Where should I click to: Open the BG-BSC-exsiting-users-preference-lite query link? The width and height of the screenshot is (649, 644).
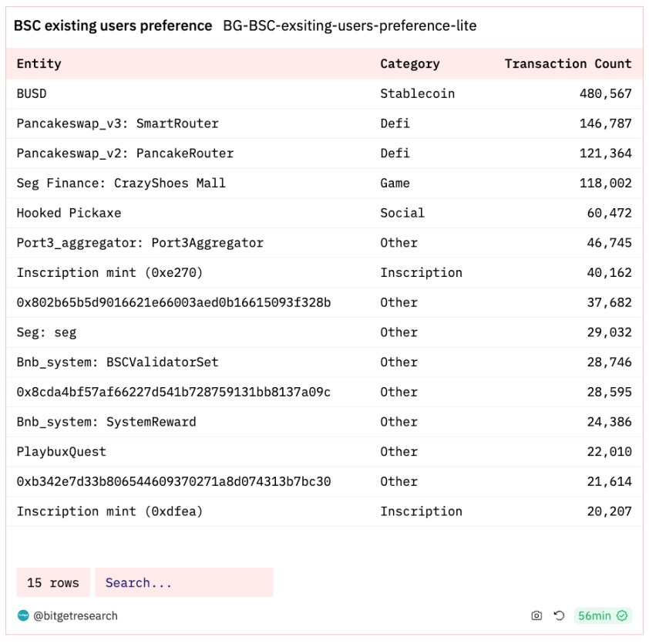click(x=350, y=25)
